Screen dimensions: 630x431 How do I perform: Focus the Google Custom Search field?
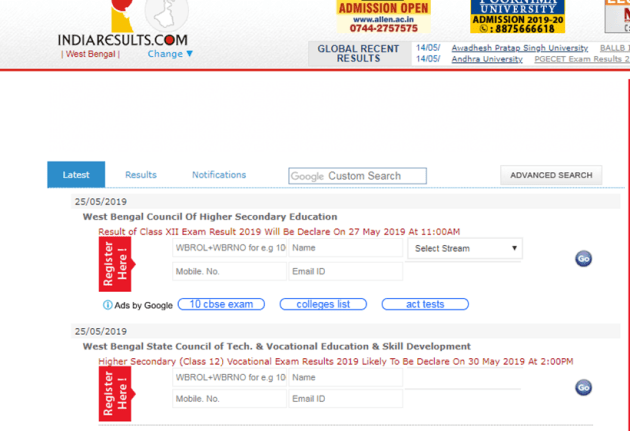pyautogui.click(x=357, y=176)
